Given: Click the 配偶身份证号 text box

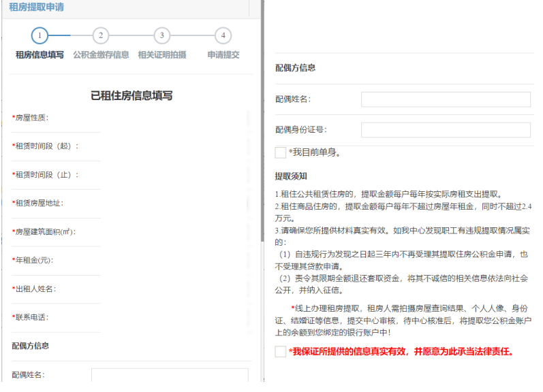Looking at the screenshot, I should (446, 130).
